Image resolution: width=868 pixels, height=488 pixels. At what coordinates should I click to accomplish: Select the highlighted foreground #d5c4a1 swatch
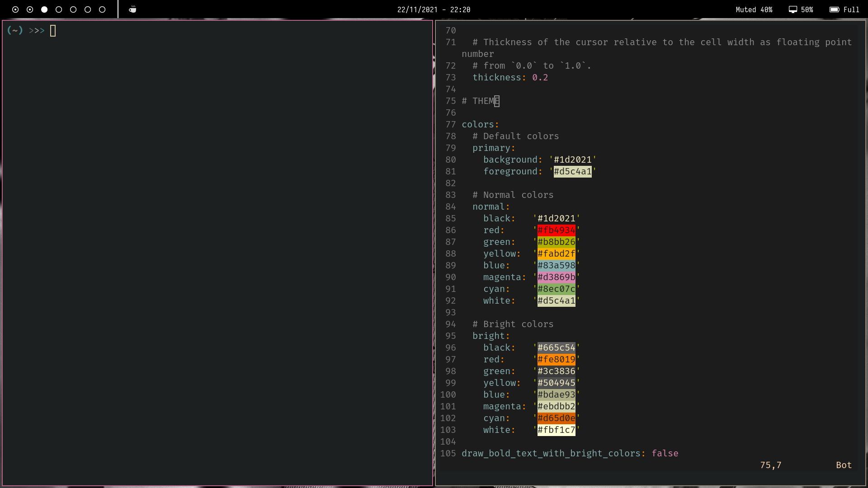[573, 171]
